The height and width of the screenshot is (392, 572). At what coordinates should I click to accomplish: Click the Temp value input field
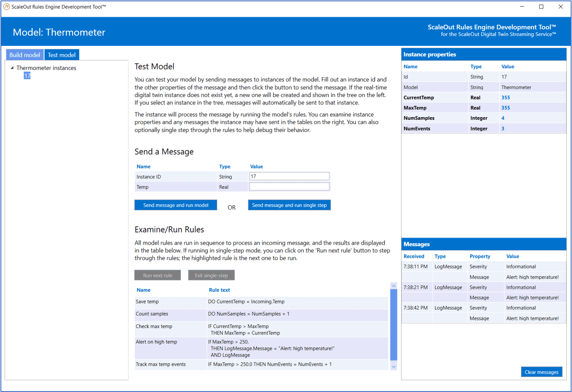tap(289, 187)
